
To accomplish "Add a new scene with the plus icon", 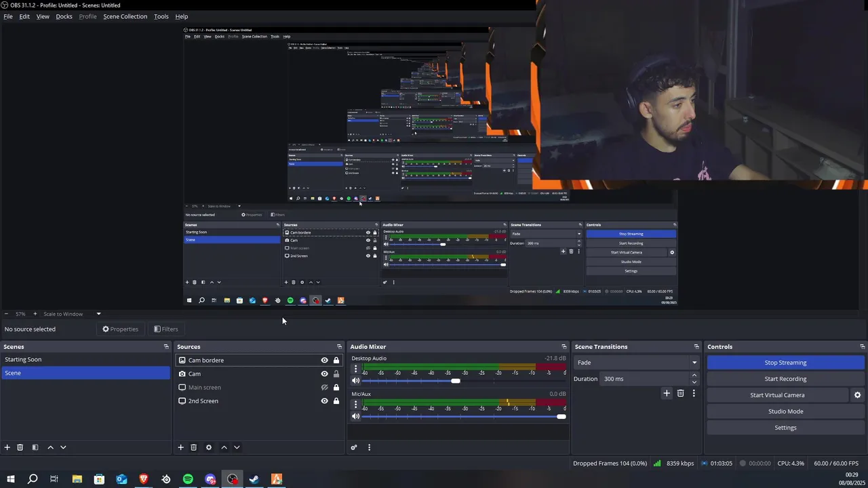I will point(7,447).
